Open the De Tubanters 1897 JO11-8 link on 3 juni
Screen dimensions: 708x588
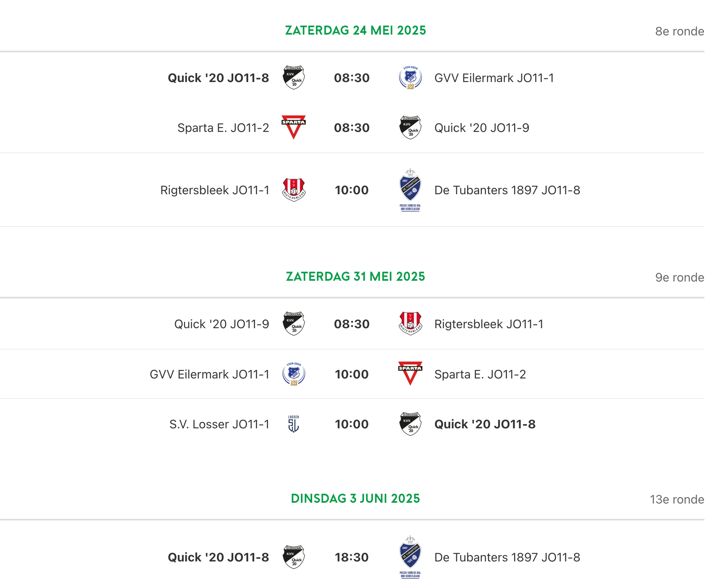tap(507, 557)
